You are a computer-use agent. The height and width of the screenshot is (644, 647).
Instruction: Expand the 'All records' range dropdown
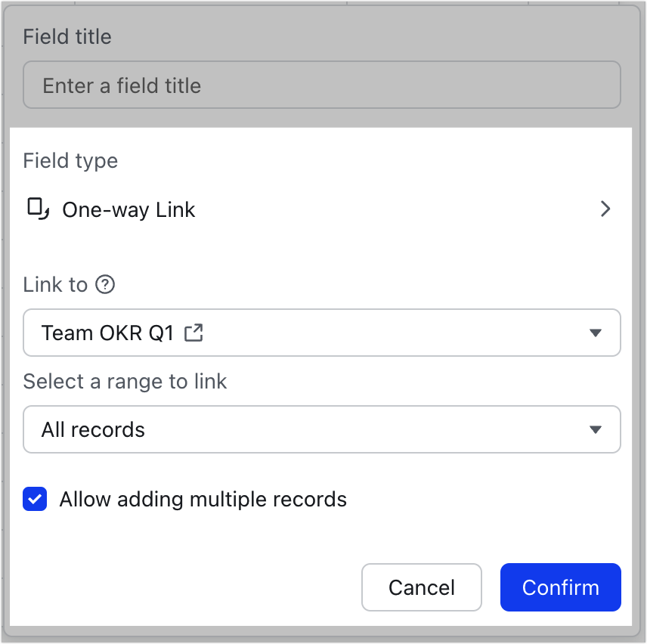point(596,429)
